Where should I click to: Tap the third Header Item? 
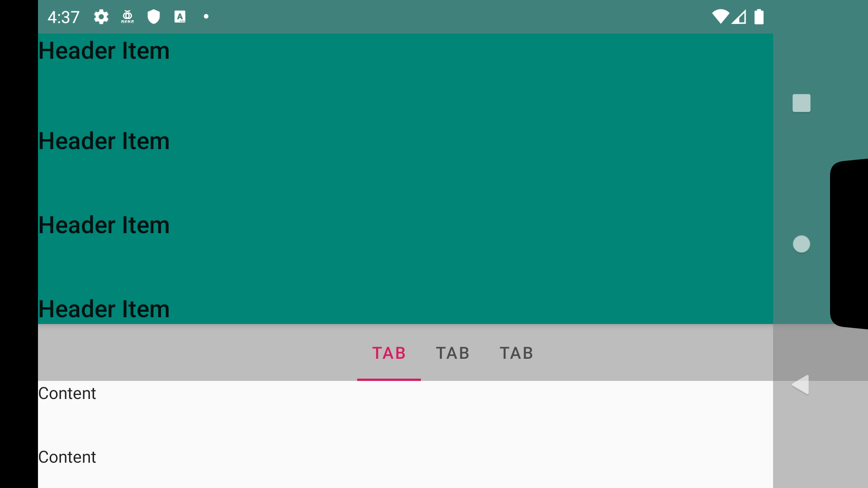click(104, 225)
